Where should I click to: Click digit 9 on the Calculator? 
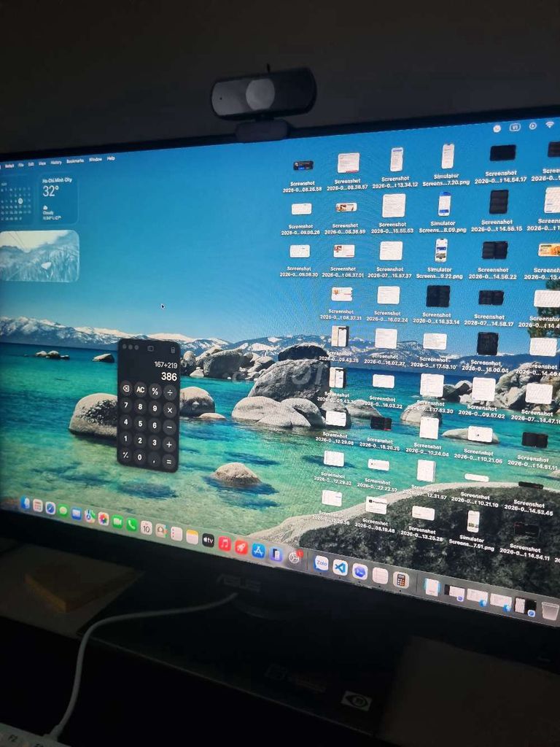155,409
